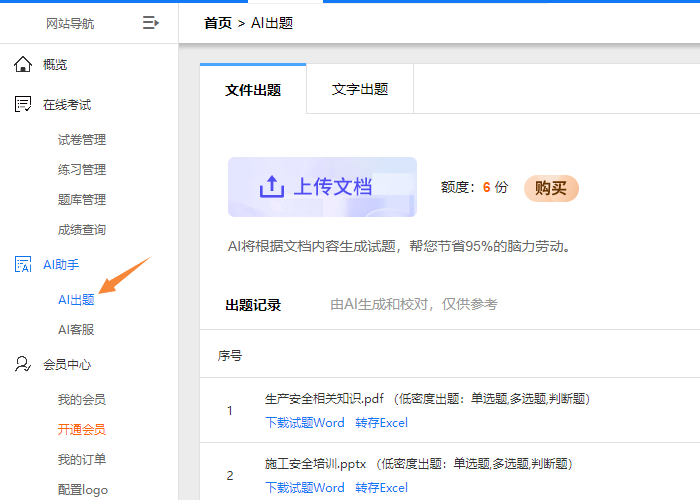
Task: Open 练习管理 in the sidebar
Action: point(82,170)
